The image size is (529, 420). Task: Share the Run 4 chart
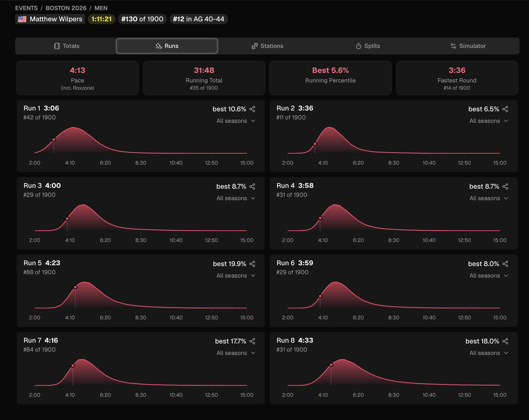coord(505,186)
